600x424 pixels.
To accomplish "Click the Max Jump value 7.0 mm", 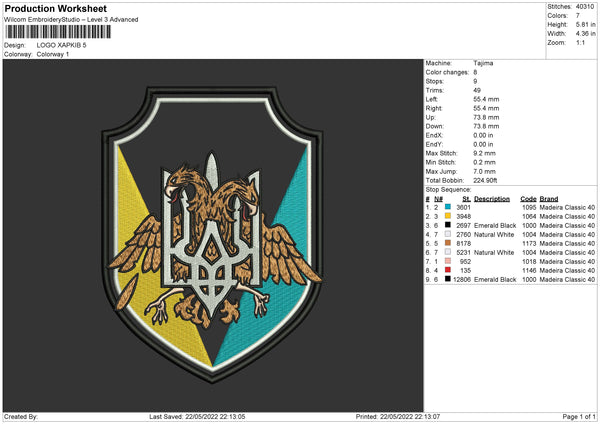I will (484, 171).
